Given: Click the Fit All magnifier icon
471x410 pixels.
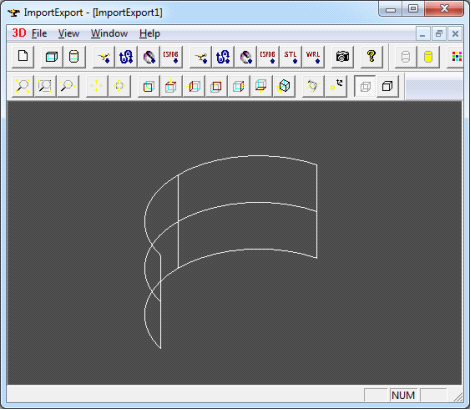Looking at the screenshot, I should coord(22,86).
